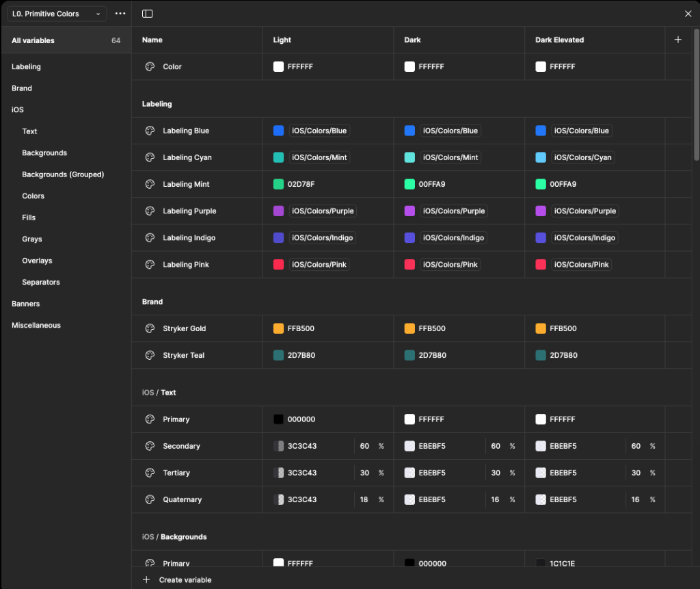Select the Colors subgroup in sidebar
Screen dimensions: 700x589
[x=33, y=196]
